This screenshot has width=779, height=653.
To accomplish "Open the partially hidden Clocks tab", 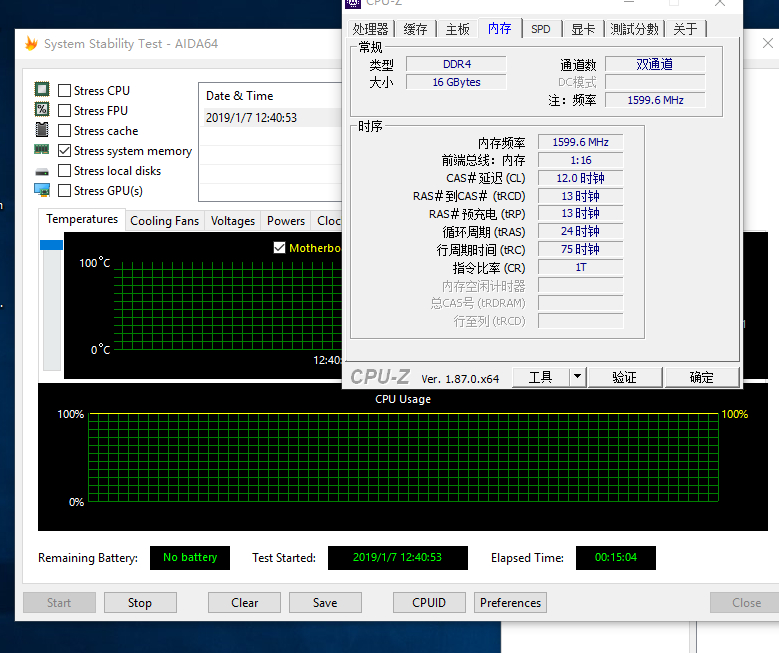I will pos(328,221).
